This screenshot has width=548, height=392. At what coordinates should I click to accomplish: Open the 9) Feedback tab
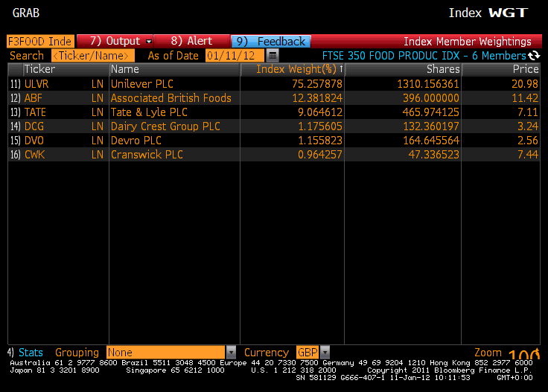point(271,42)
